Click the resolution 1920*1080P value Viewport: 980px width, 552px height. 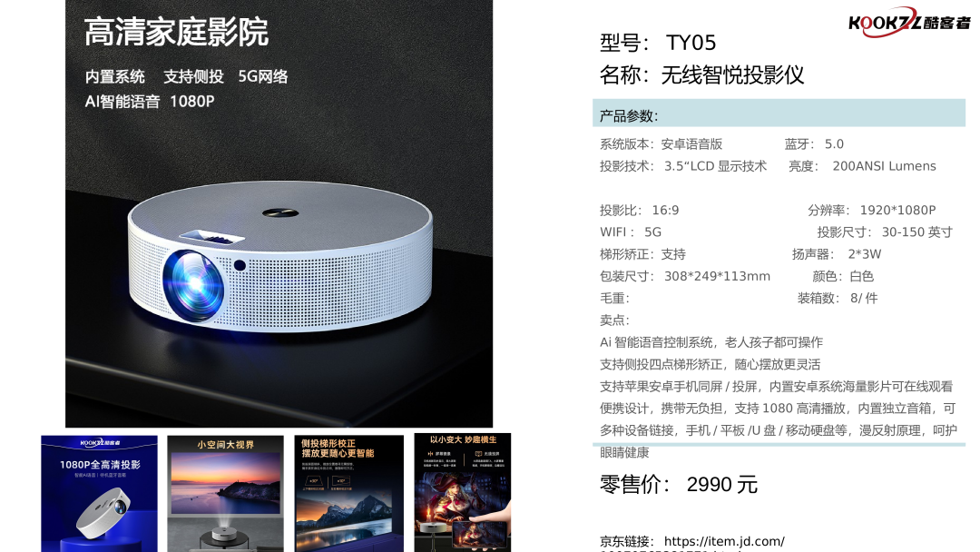897,210
